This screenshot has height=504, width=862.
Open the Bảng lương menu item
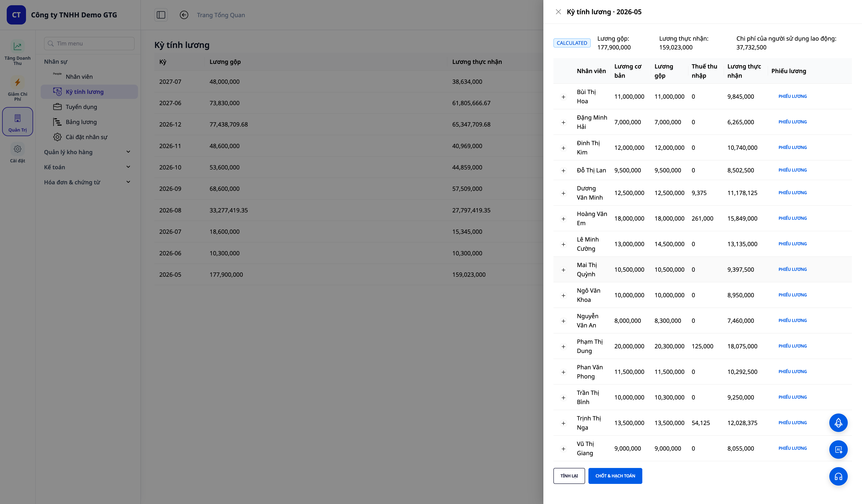pos(89,122)
